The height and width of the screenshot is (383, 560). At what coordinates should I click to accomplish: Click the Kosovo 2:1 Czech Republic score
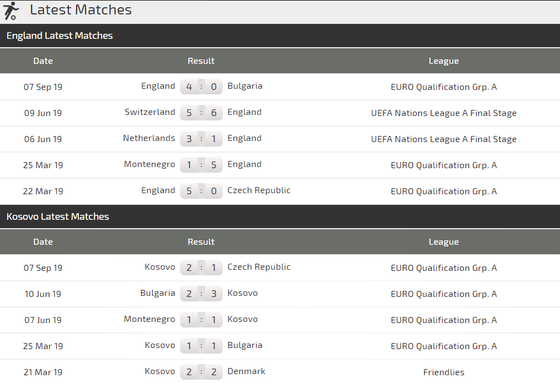click(201, 267)
